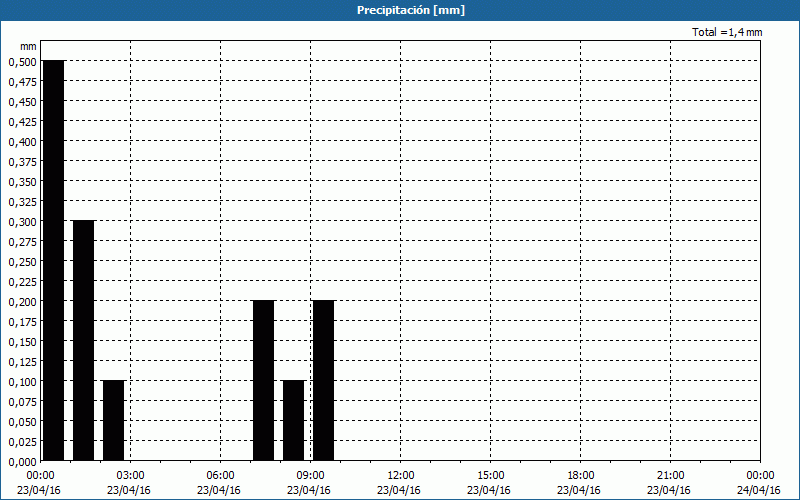Image resolution: width=800 pixels, height=500 pixels.
Task: Click the 0,350 y-axis value
Action: [x=22, y=182]
